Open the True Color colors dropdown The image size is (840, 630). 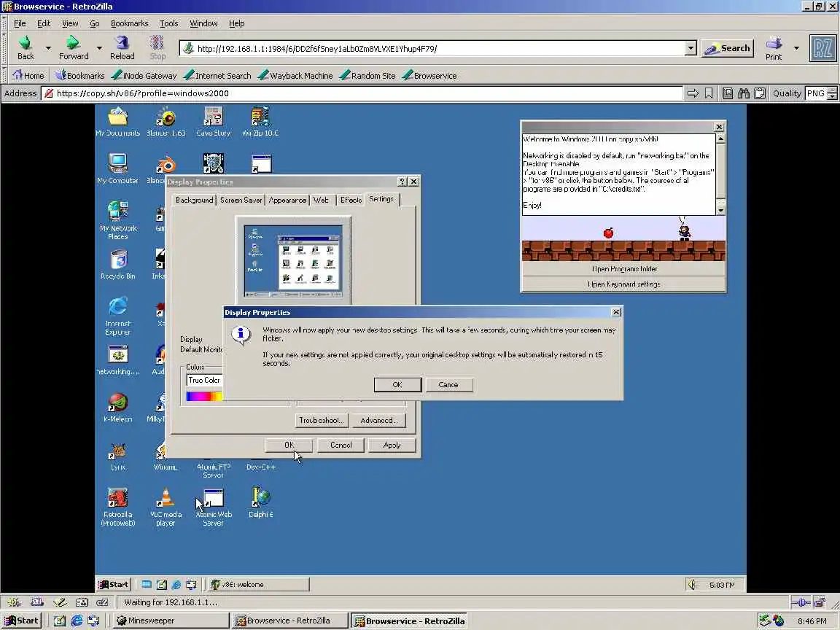(x=205, y=380)
